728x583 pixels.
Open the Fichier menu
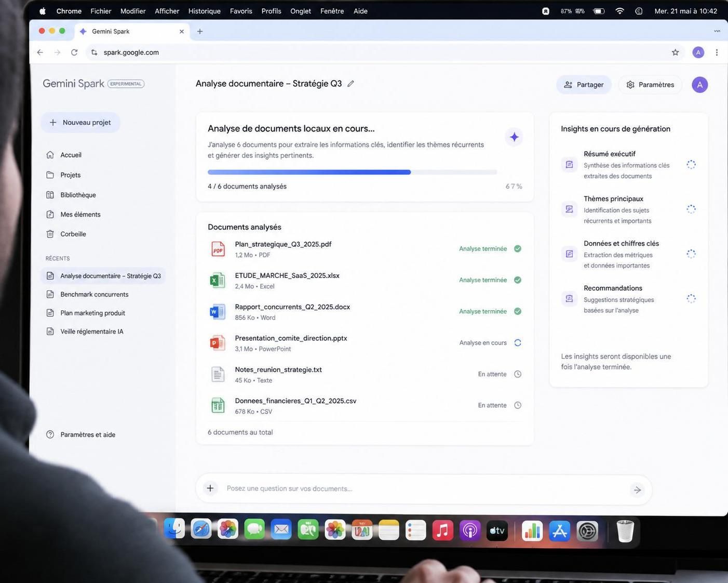[x=101, y=11]
